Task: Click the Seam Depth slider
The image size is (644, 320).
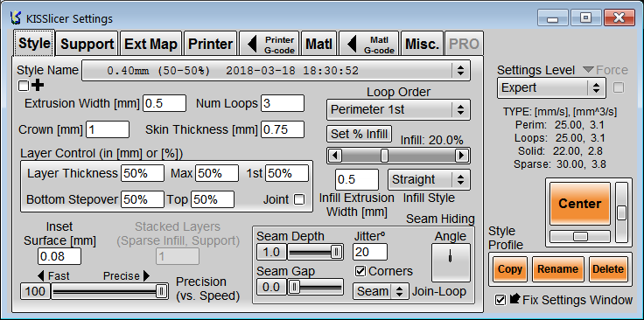Action: (315, 253)
